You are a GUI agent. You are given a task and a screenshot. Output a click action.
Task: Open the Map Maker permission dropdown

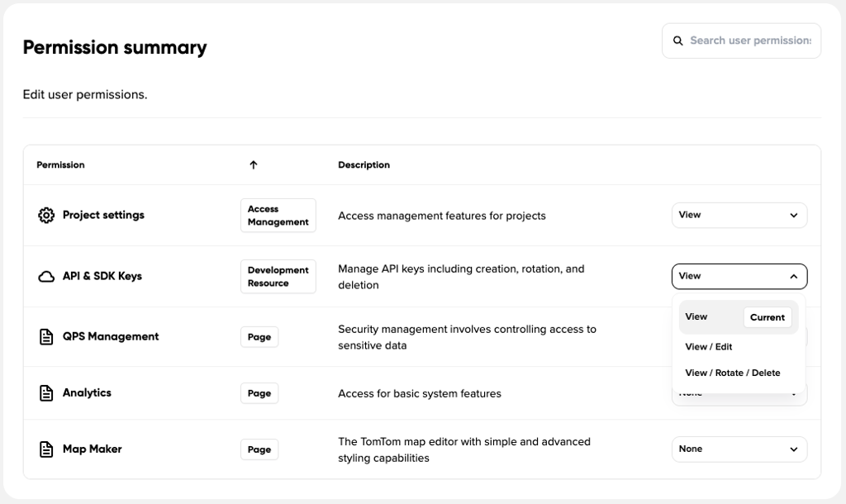[x=739, y=449]
